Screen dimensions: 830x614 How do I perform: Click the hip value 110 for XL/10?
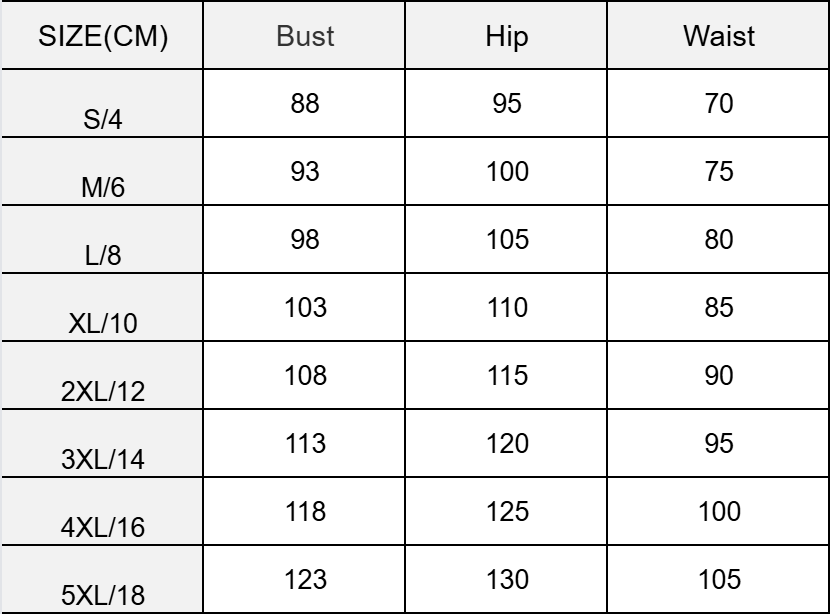[507, 307]
